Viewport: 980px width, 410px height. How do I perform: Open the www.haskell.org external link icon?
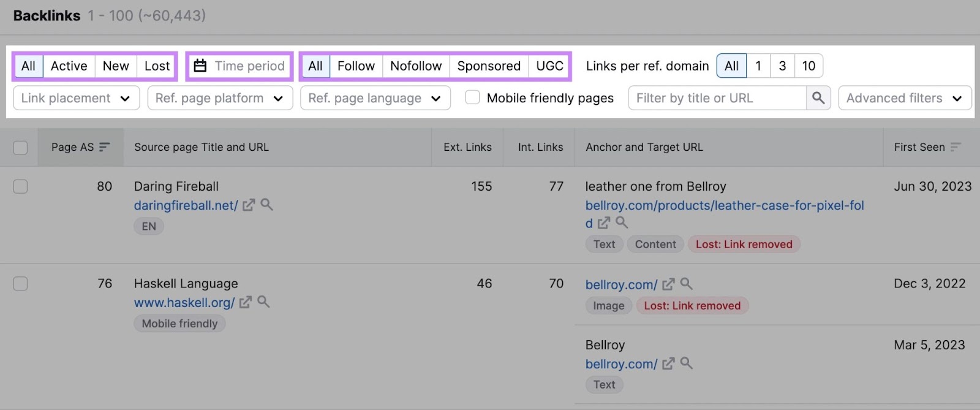pyautogui.click(x=245, y=302)
